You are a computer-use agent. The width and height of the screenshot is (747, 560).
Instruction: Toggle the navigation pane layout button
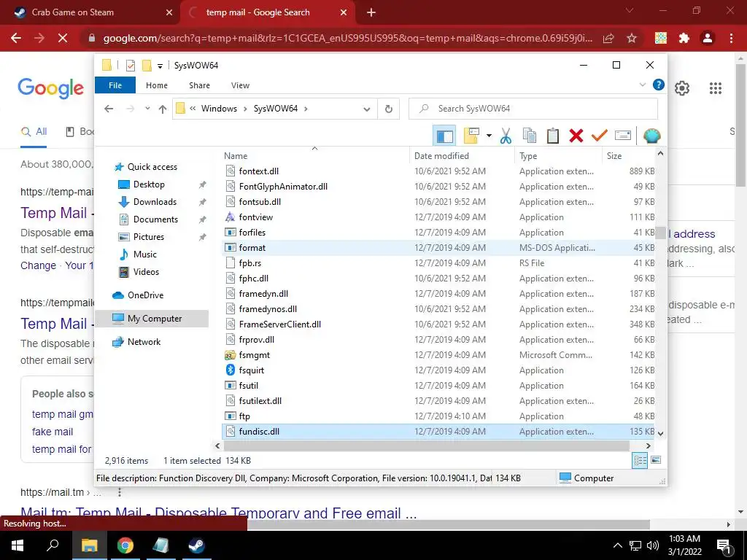click(444, 136)
